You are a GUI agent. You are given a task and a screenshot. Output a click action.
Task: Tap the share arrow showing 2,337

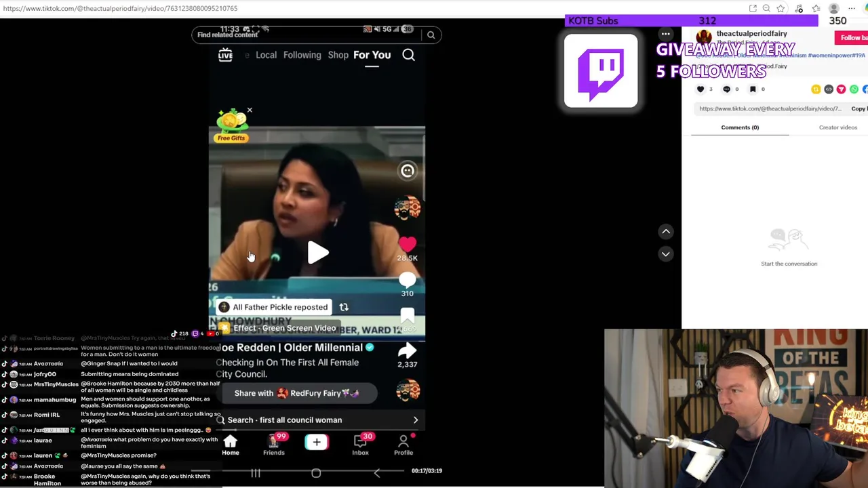407,350
